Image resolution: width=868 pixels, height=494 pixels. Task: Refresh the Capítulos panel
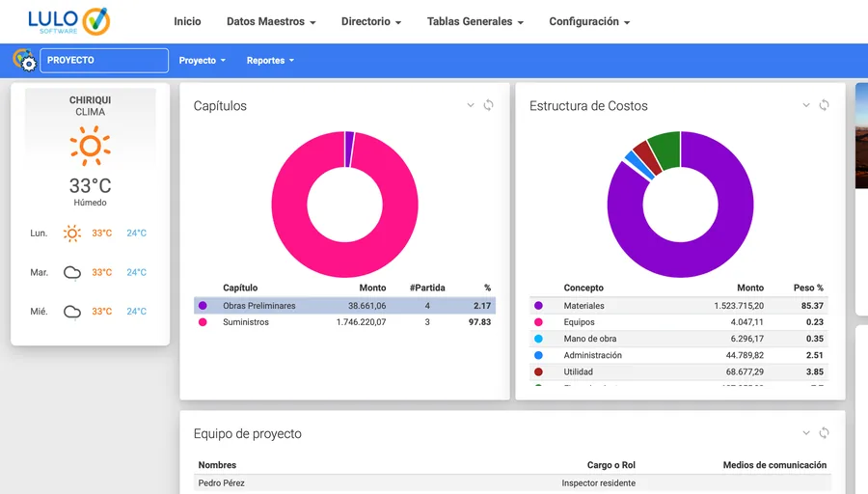pyautogui.click(x=488, y=105)
